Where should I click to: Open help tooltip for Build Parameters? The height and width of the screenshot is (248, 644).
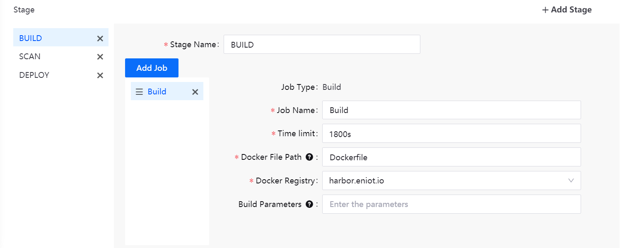click(x=309, y=204)
